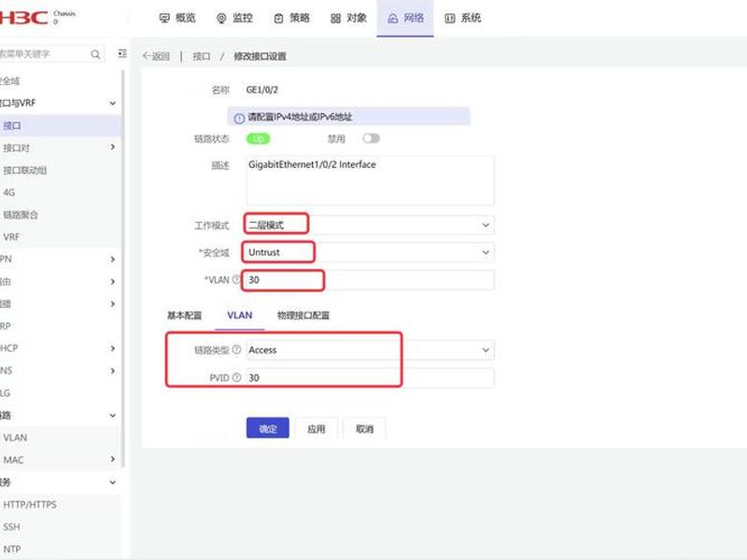Expand the 接口对 submenu arrow
The image size is (747, 560).
(x=112, y=147)
